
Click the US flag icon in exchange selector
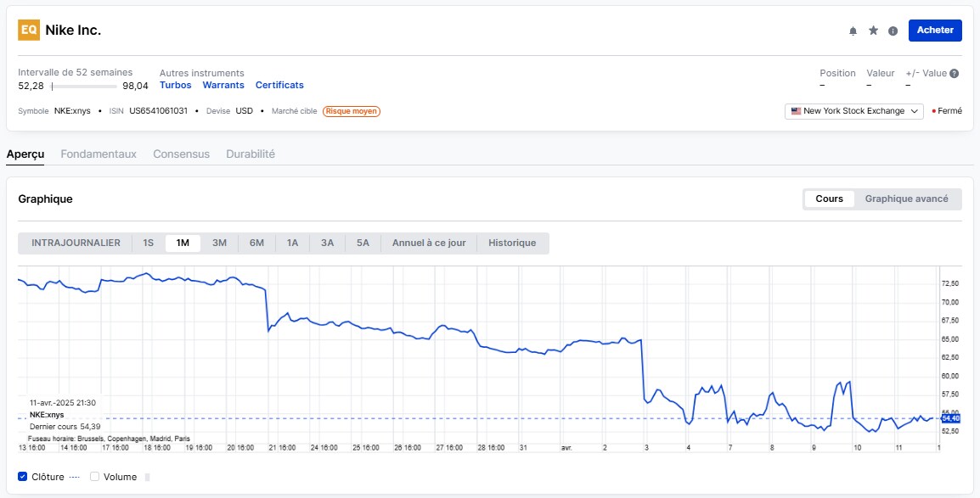(796, 111)
